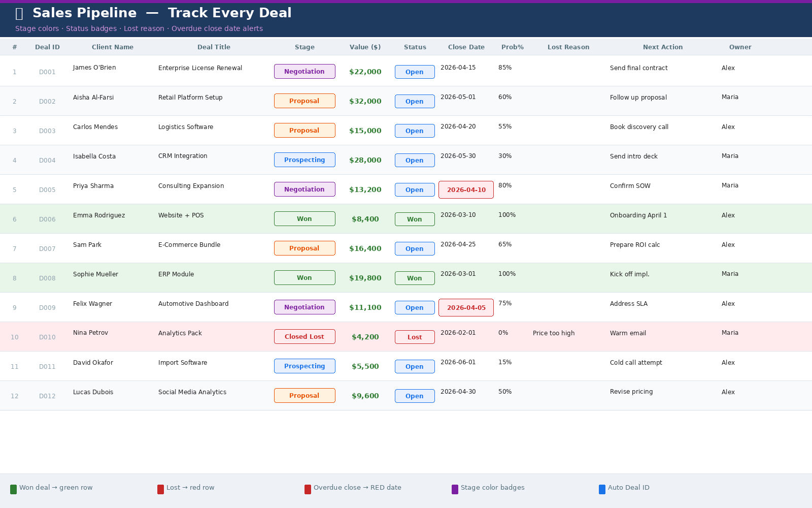The image size is (812, 508).
Task: Click the blue Auto Deal ID swatch
Action: pos(602,489)
